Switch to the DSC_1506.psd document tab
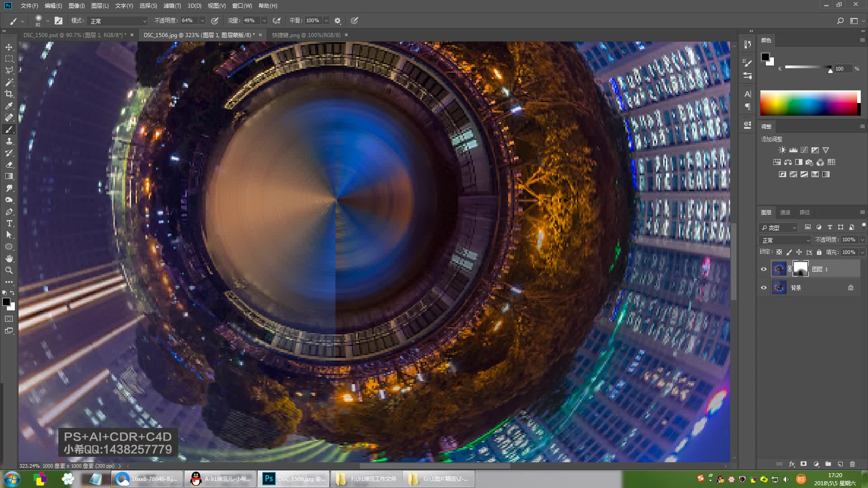868x488 pixels. coord(72,35)
